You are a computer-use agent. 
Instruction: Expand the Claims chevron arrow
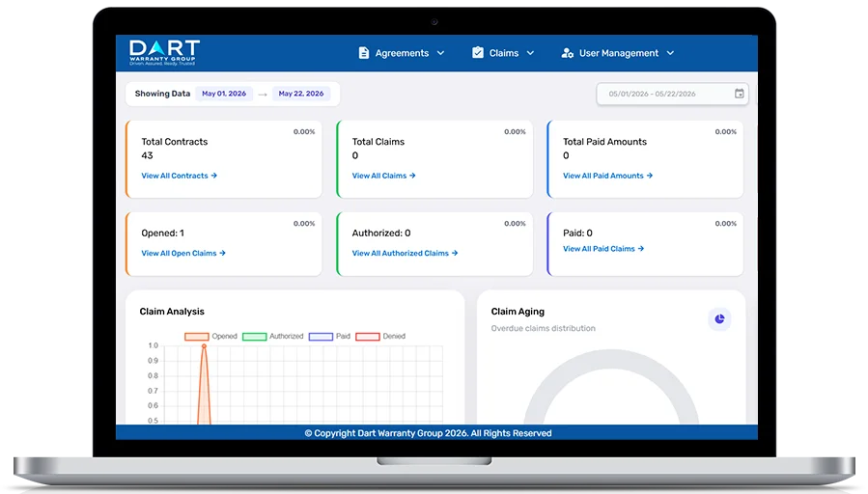530,53
